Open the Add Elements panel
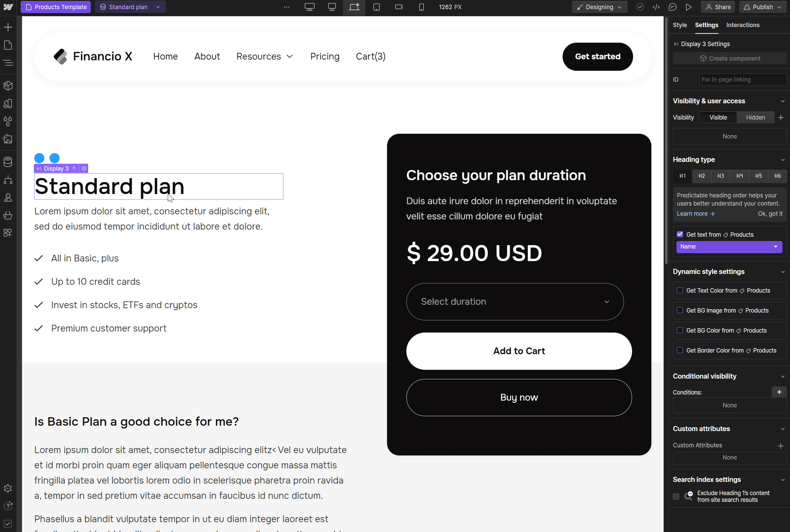Image resolution: width=790 pixels, height=532 pixels. [8, 27]
